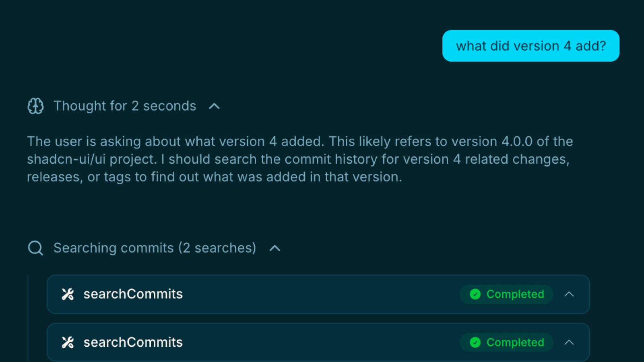The image size is (644, 362).
Task: Click the reasoning paragraph about shadcn-ui/ui
Action: [x=300, y=159]
